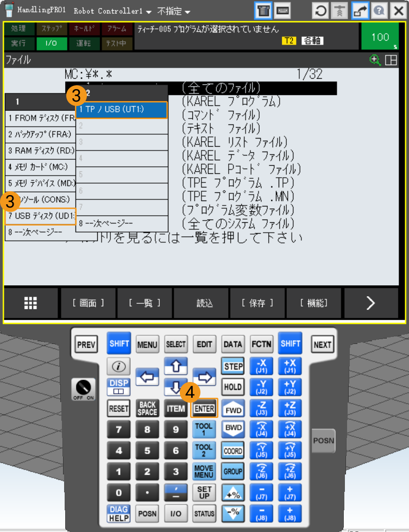
Task: Click the BACK SPACE key
Action: click(147, 409)
